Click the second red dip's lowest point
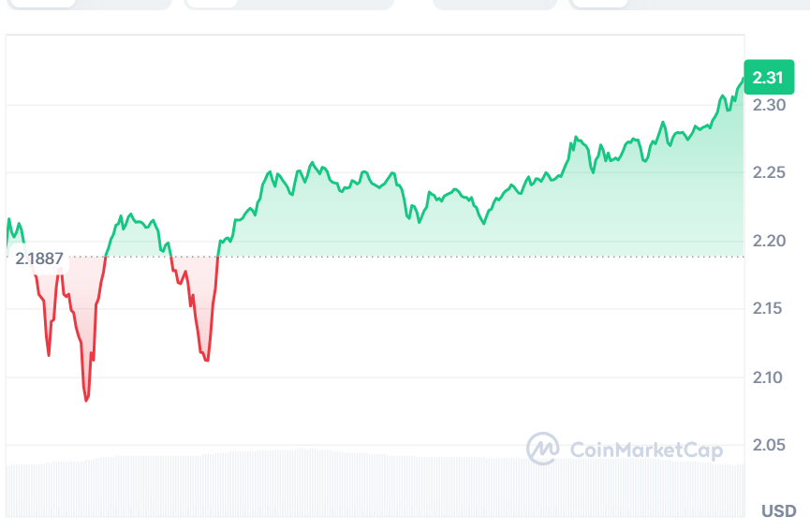This screenshot has width=810, height=532. click(x=207, y=360)
